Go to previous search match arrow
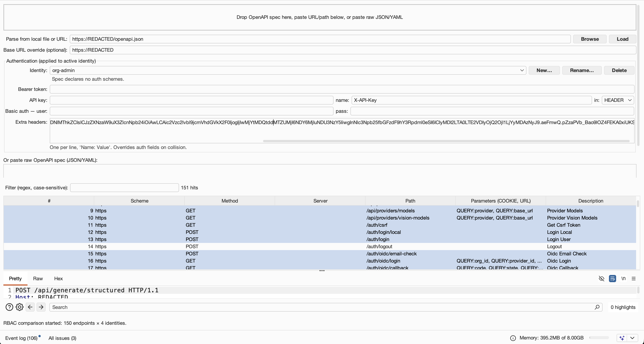644x344 pixels. (30, 307)
